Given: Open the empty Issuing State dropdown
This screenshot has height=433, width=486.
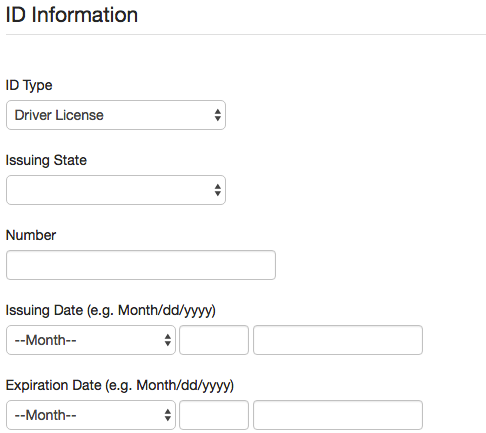Looking at the screenshot, I should pyautogui.click(x=116, y=190).
